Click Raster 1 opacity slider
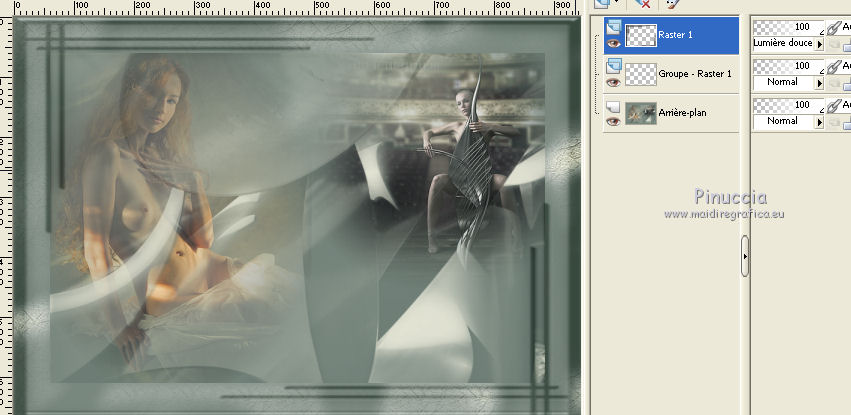Image resolution: width=851 pixels, height=415 pixels. [789, 27]
